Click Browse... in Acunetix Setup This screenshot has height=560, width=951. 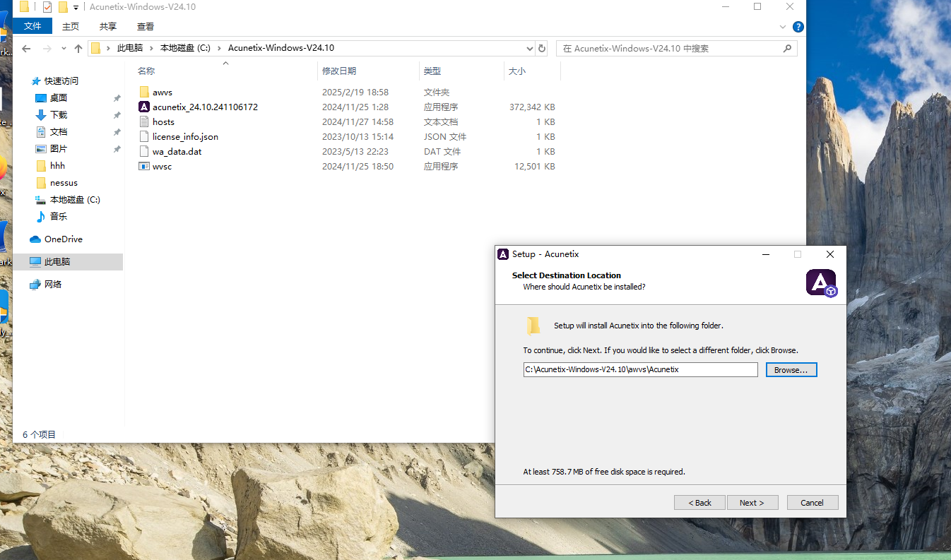coord(791,370)
